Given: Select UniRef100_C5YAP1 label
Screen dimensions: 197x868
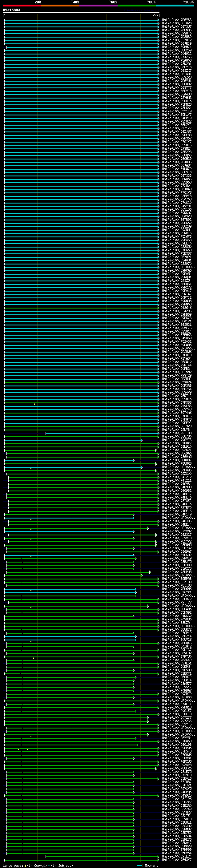Looking at the screenshot, I should pyautogui.click(x=177, y=257).
